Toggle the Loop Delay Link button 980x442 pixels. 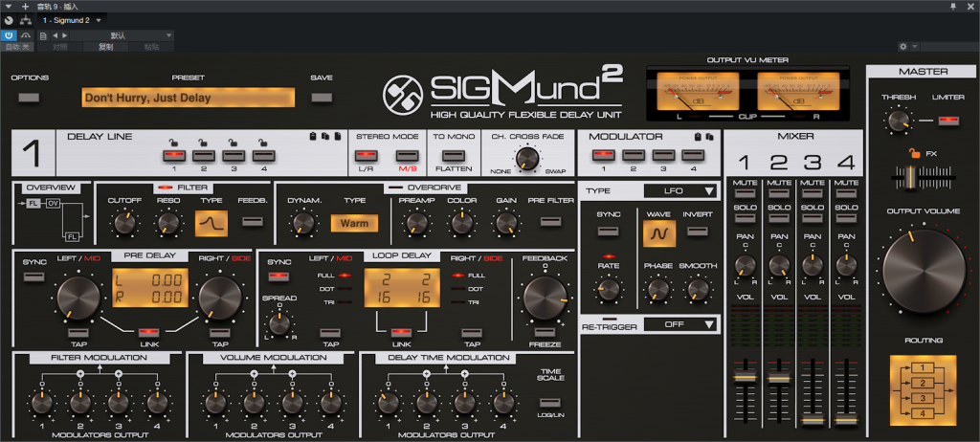click(x=400, y=332)
